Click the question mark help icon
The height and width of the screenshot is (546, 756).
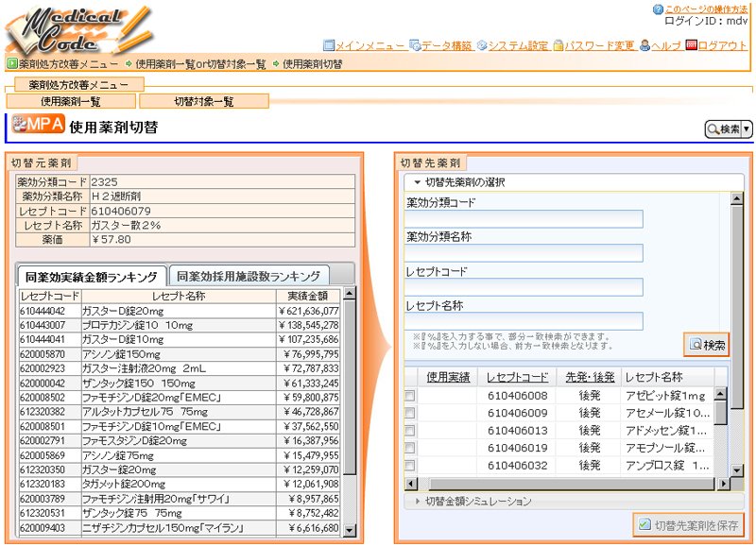coord(658,9)
